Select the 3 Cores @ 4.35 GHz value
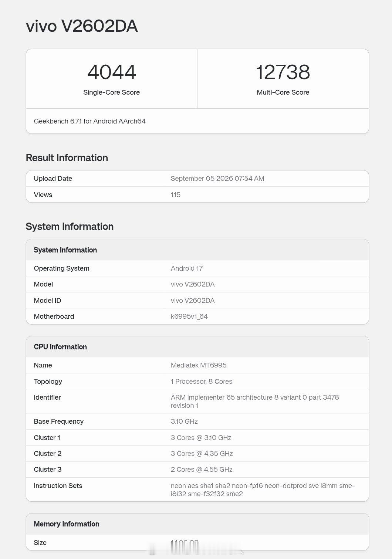The image size is (392, 559). tap(202, 454)
